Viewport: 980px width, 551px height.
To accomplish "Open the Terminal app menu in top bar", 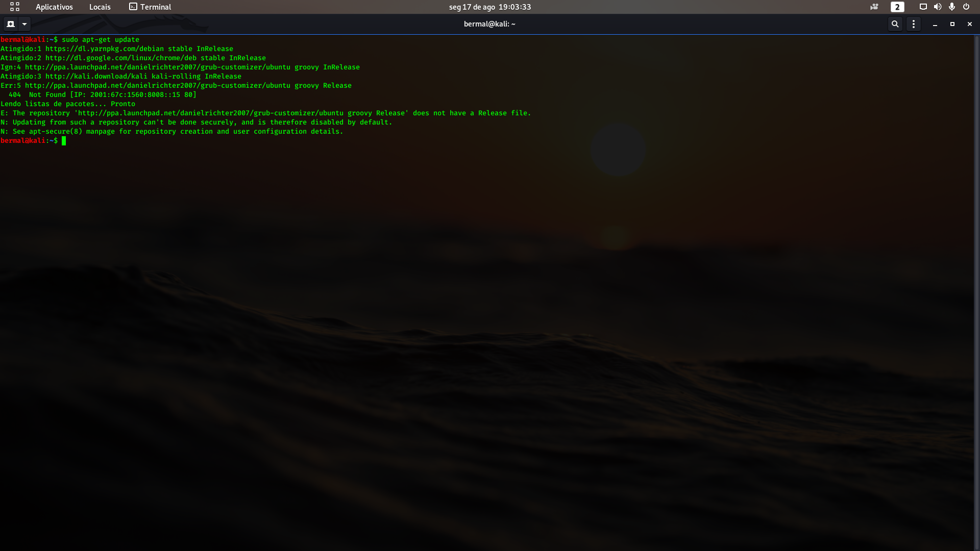I will (x=150, y=7).
